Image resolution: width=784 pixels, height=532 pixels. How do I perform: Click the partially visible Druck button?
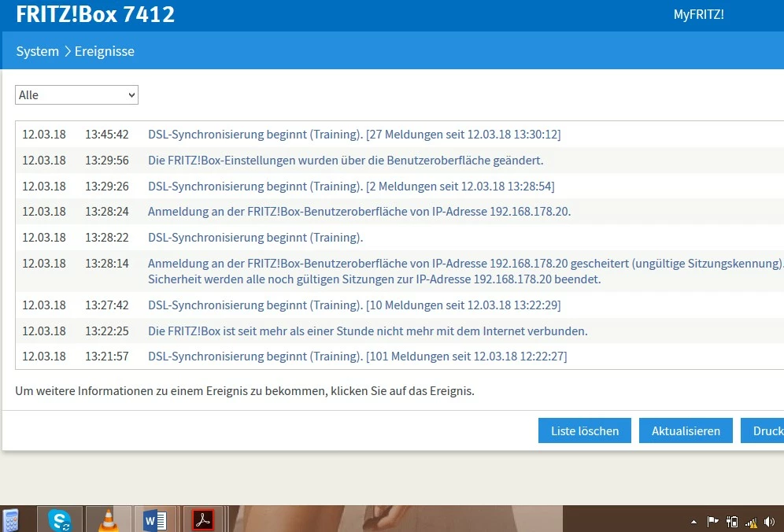tap(762, 430)
